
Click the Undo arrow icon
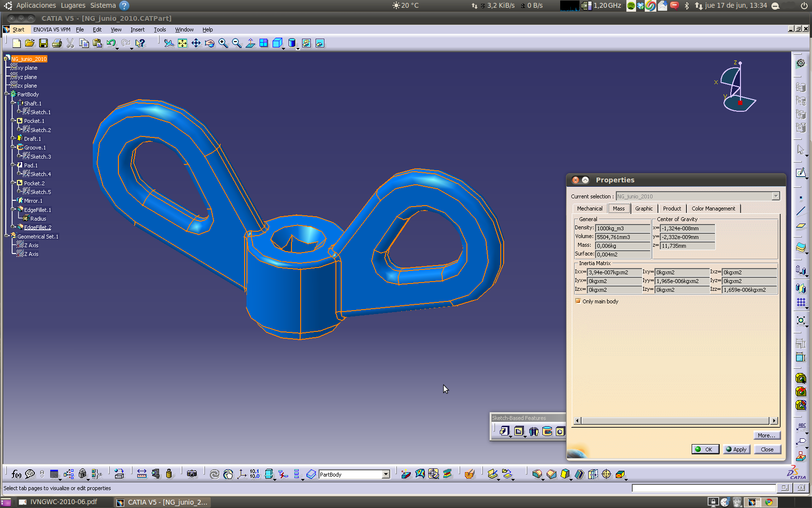tap(111, 44)
